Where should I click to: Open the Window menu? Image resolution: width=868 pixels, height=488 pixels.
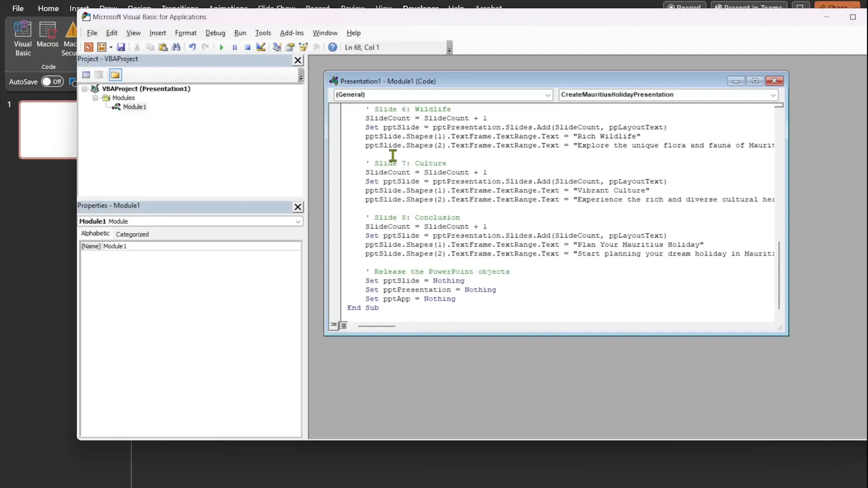pos(325,33)
